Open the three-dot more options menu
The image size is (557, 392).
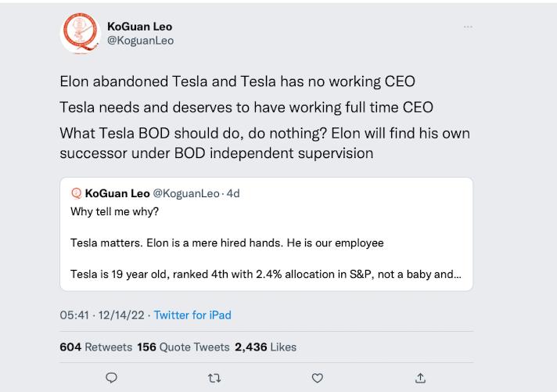[468, 27]
